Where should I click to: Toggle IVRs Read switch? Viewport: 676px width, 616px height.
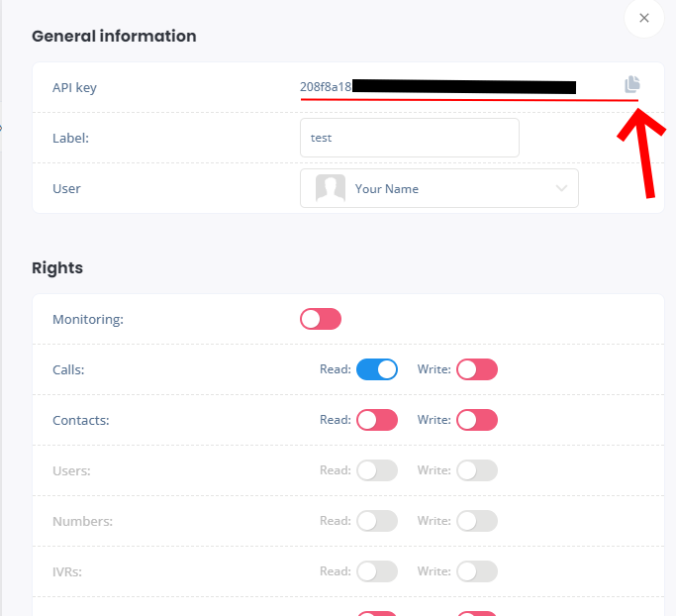(x=377, y=571)
